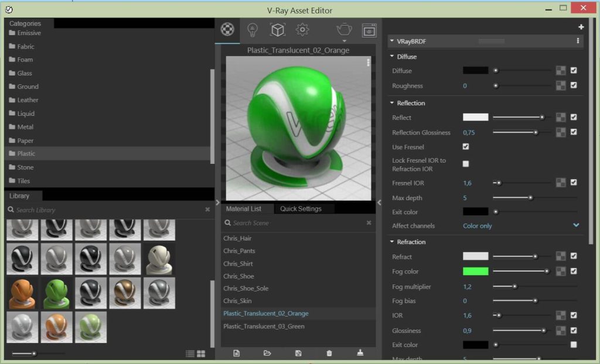Open the Geometry tab cube icon
The width and height of the screenshot is (600, 364).
click(x=277, y=30)
